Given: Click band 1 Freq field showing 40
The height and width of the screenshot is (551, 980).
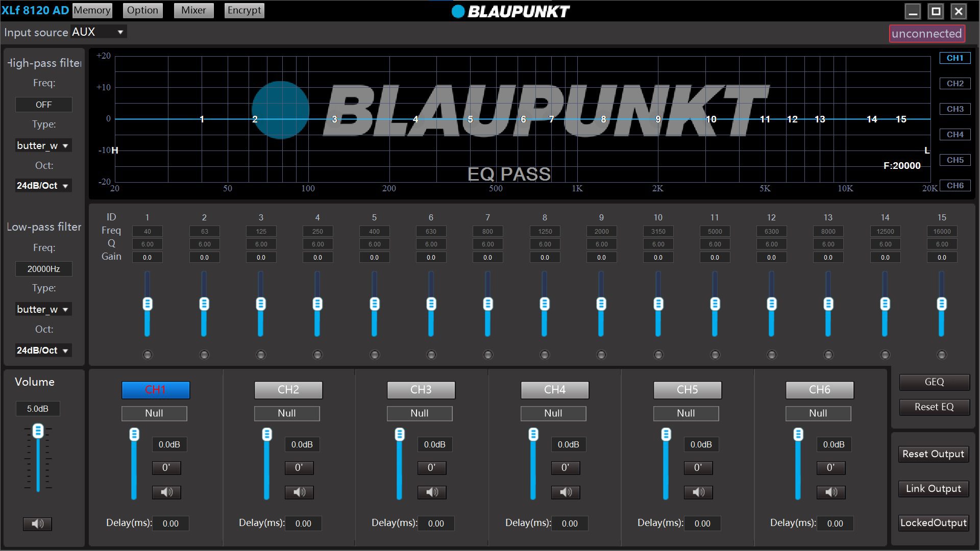Looking at the screenshot, I should pyautogui.click(x=148, y=232).
